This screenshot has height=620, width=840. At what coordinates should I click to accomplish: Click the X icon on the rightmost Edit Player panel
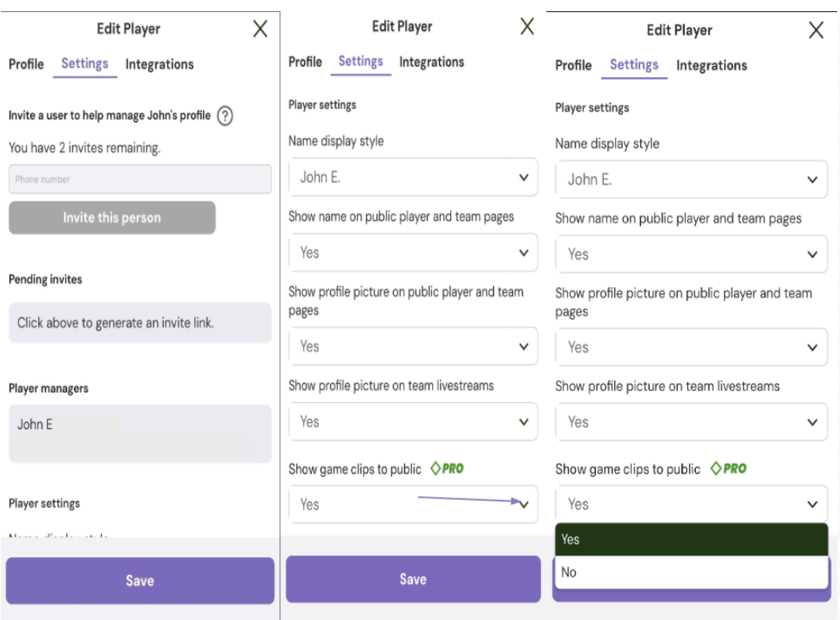tap(815, 31)
